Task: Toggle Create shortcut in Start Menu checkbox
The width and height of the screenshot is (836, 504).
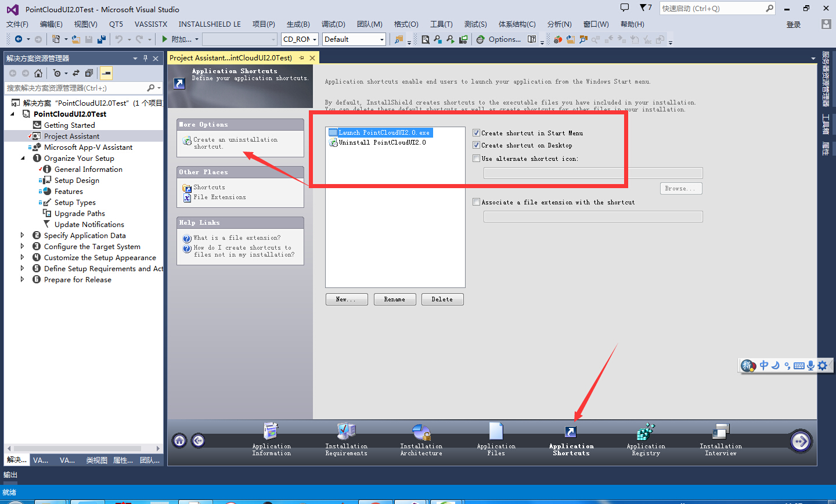Action: [476, 133]
